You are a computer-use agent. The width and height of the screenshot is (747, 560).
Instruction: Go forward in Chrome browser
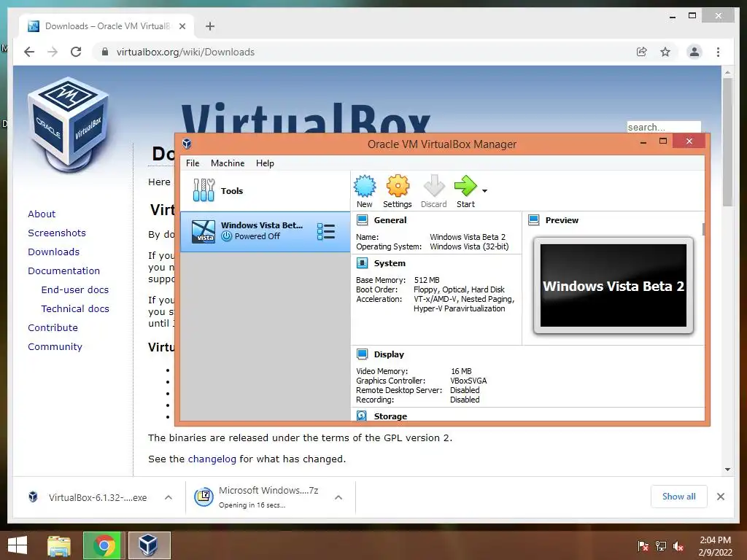pyautogui.click(x=53, y=52)
